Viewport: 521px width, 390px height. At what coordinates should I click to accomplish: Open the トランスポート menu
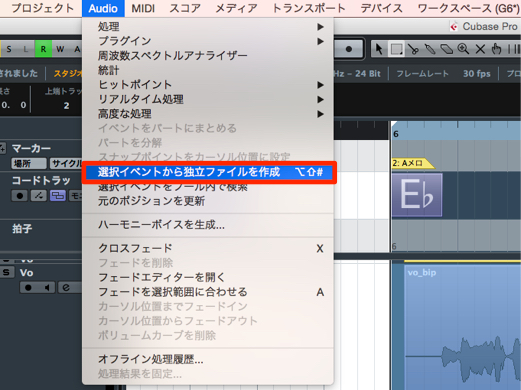pyautogui.click(x=309, y=8)
